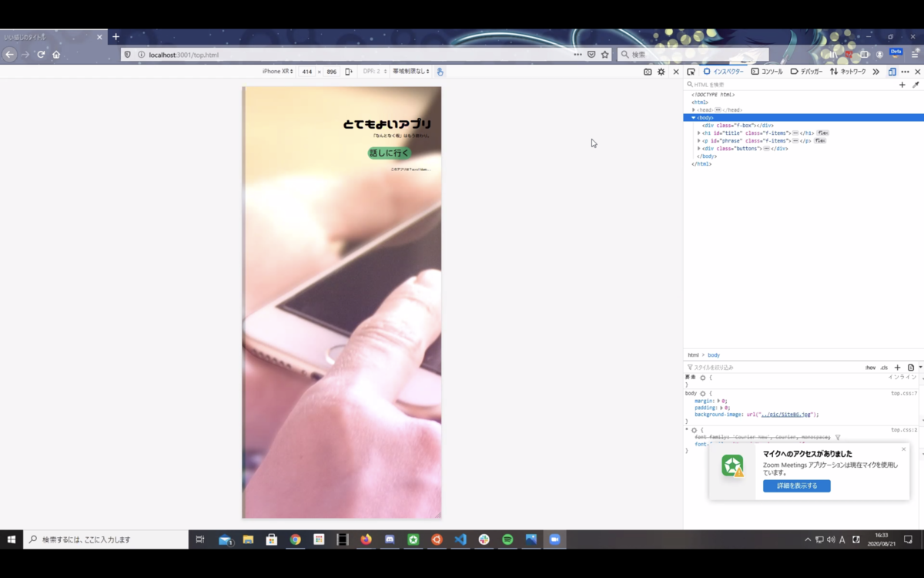Toggle touch simulation in responsive toolbar
The height and width of the screenshot is (578, 924).
tap(440, 72)
